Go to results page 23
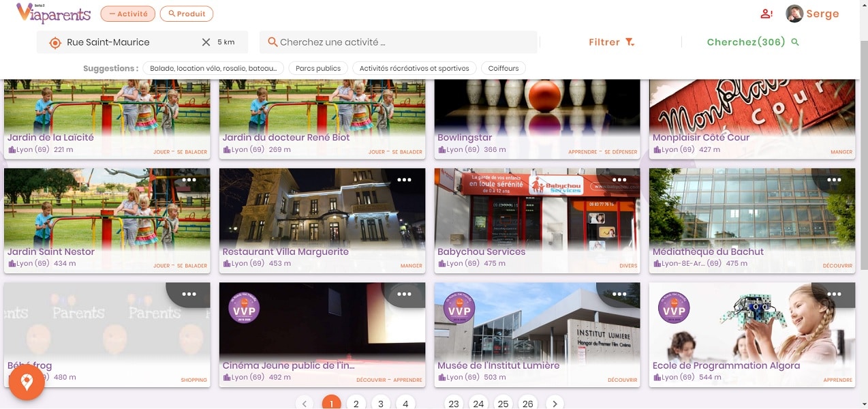Viewport: 868px width, 409px height. click(454, 404)
